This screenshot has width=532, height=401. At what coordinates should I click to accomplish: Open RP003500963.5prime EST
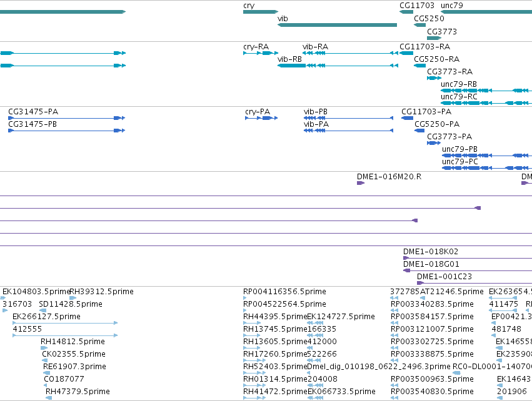tap(394, 385)
